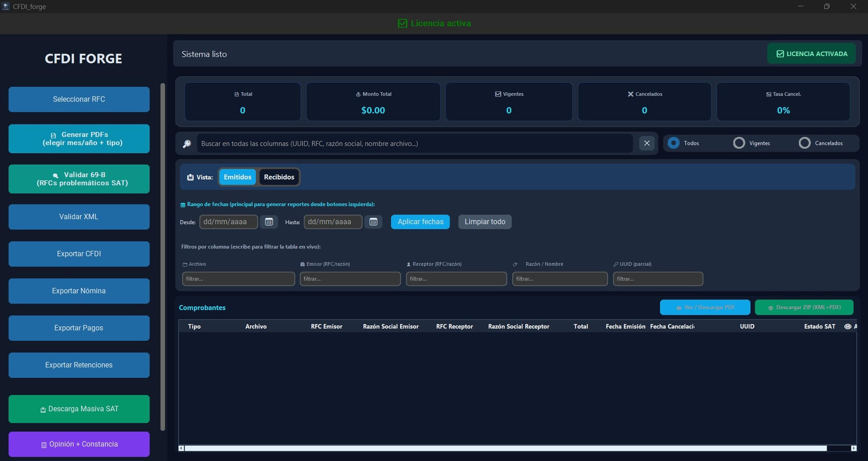Click the CFDI_forge app icon in title bar

click(x=6, y=7)
